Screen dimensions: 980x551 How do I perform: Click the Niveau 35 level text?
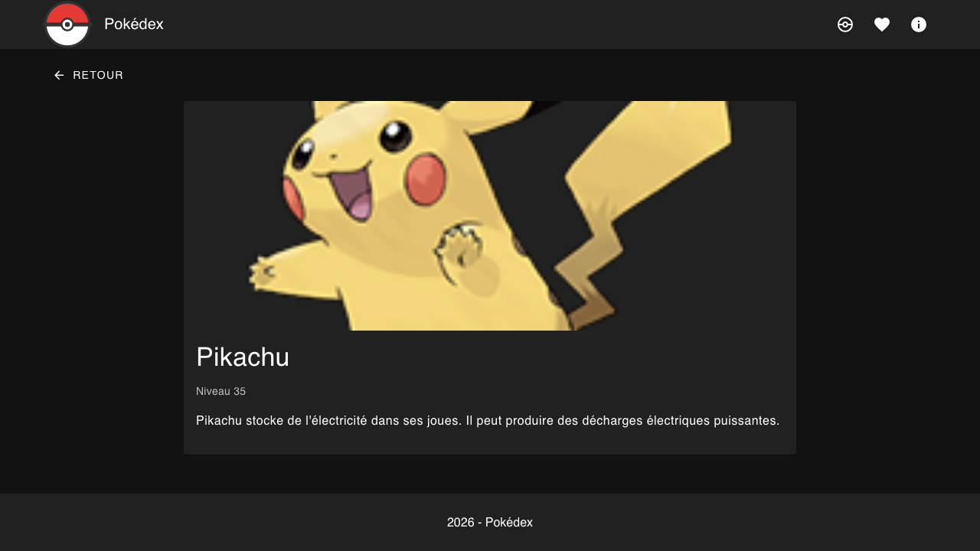(x=220, y=391)
